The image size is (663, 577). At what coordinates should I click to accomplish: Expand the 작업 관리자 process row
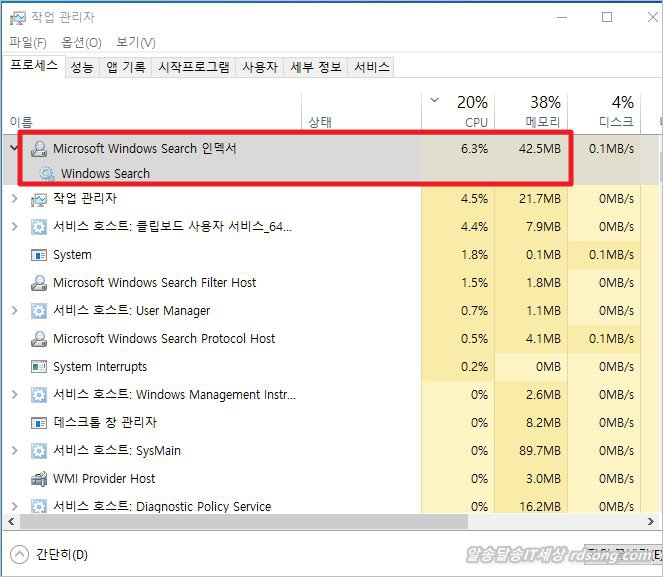14,198
